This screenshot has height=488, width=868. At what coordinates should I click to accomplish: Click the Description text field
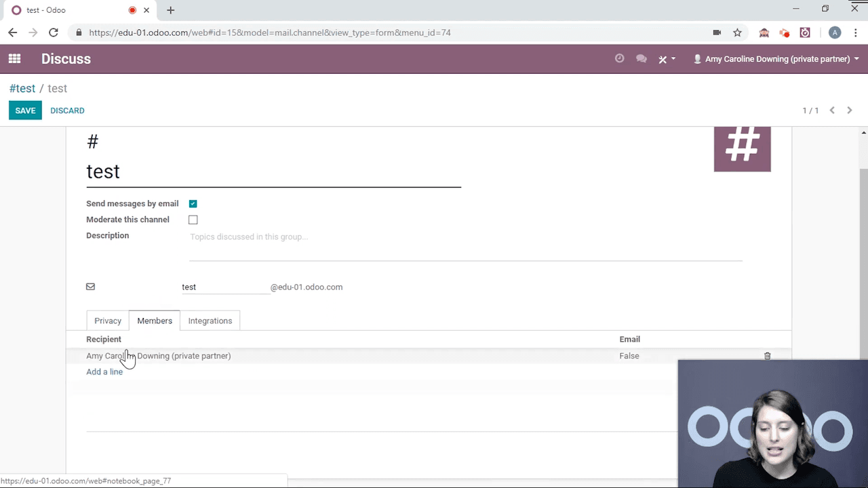pos(465,244)
